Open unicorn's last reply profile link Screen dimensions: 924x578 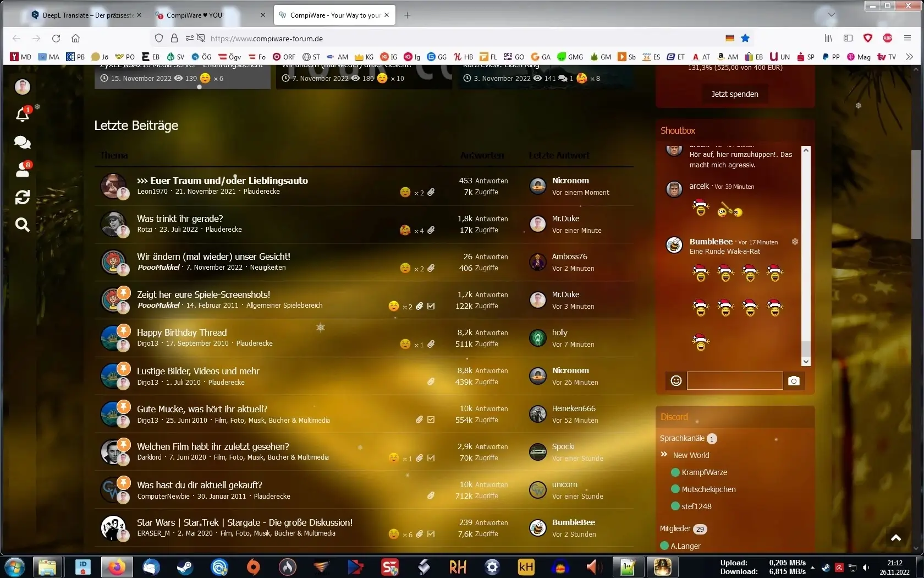pos(565,484)
